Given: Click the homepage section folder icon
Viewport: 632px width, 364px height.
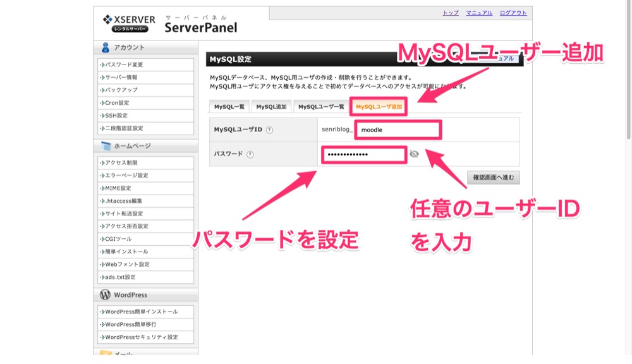Looking at the screenshot, I should (106, 146).
